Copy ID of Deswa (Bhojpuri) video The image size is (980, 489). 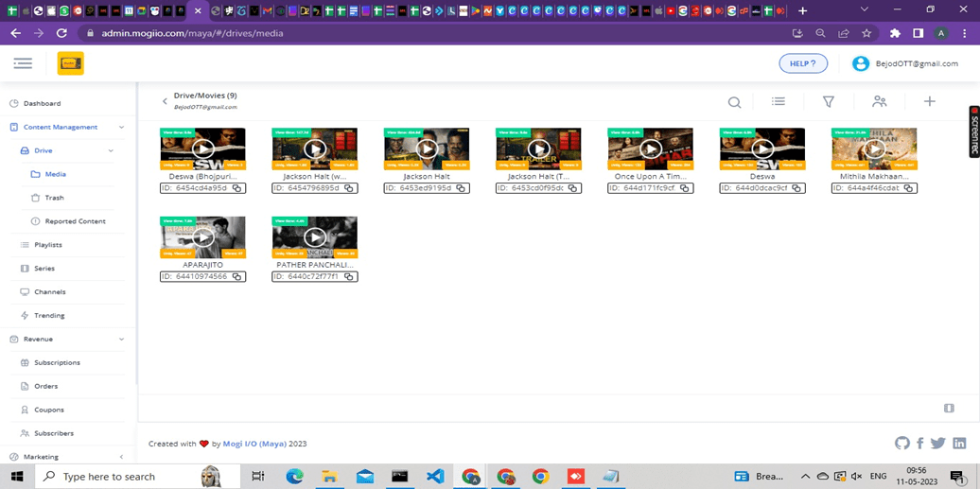[x=237, y=187]
